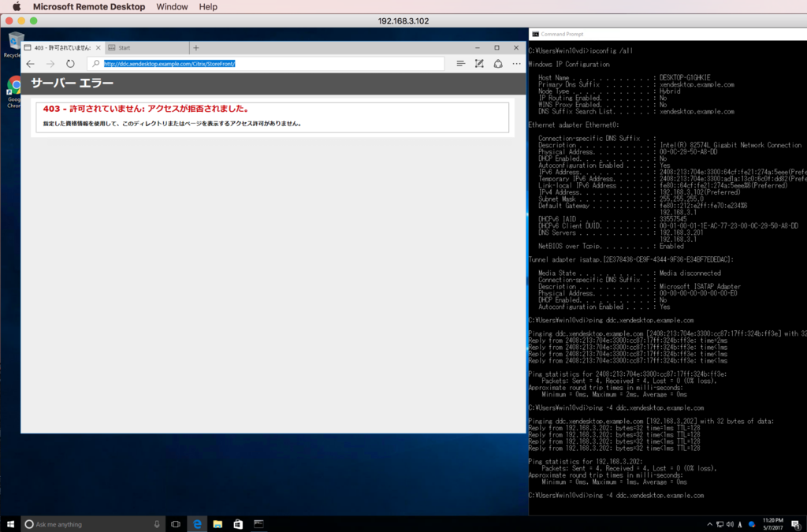Open network status tray icon
The height and width of the screenshot is (532, 807).
[720, 525]
